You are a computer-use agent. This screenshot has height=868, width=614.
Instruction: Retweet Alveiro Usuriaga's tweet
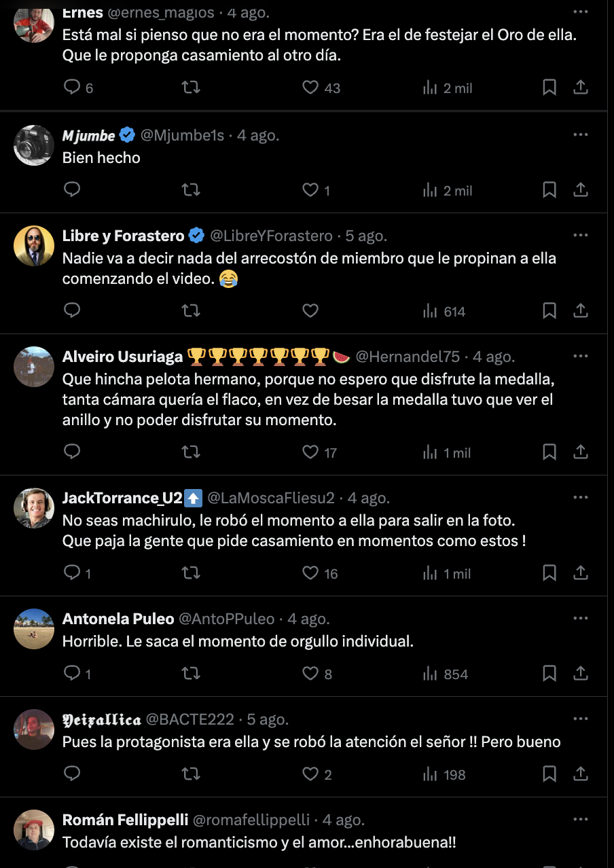(x=191, y=452)
